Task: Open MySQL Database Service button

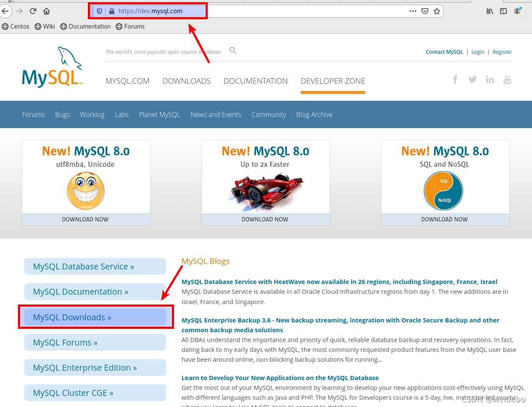Action: (95, 266)
